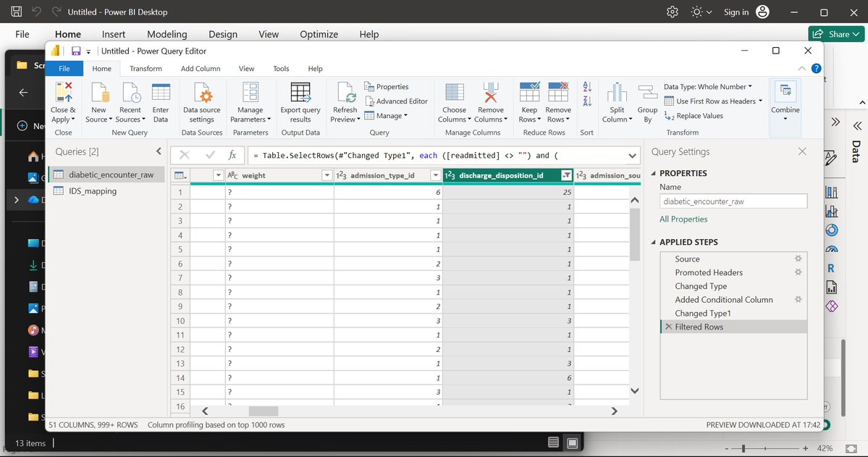Click the Close & Apply icon
The height and width of the screenshot is (457, 868).
click(x=64, y=92)
